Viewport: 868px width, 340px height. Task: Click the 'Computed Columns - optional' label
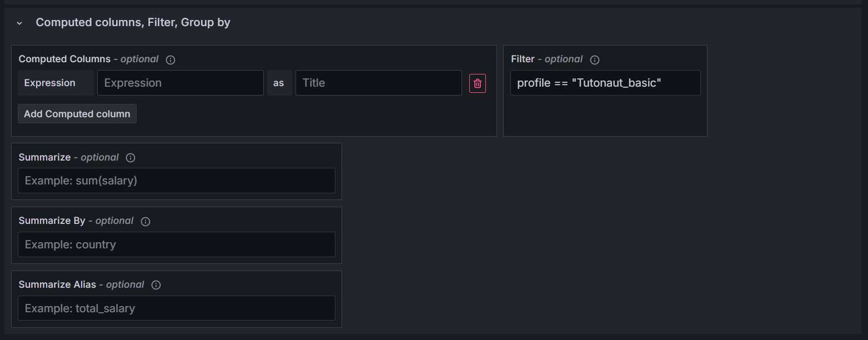[88, 59]
